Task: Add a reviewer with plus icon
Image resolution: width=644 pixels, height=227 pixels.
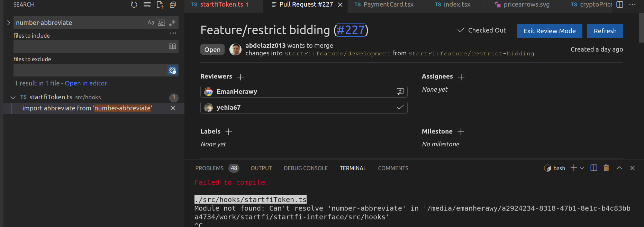Action: pos(241,77)
